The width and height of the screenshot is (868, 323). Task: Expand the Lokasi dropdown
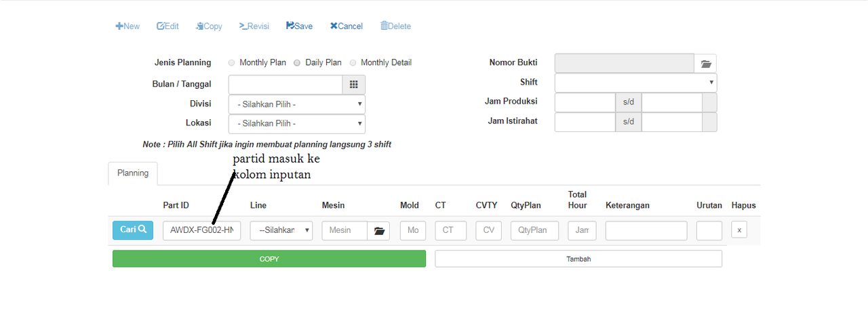297,124
